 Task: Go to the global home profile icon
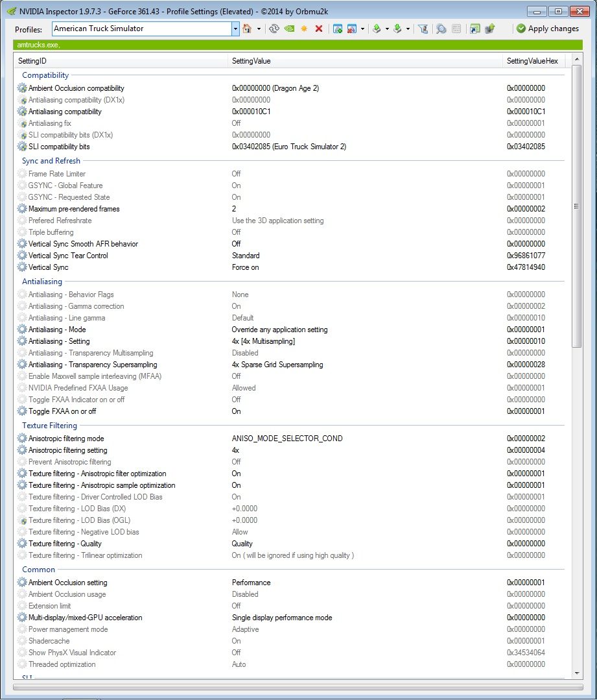(x=247, y=29)
